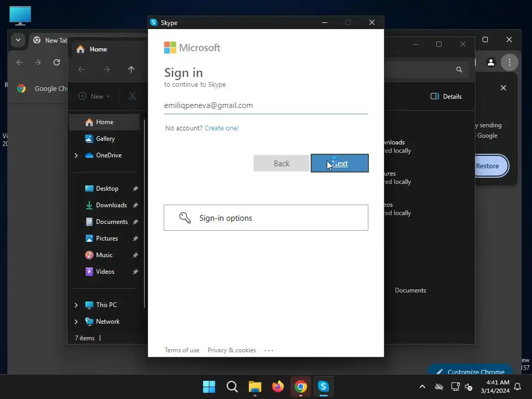This screenshot has height=399, width=532.
Task: Click Chrome's forward navigation arrow
Action: (38, 62)
